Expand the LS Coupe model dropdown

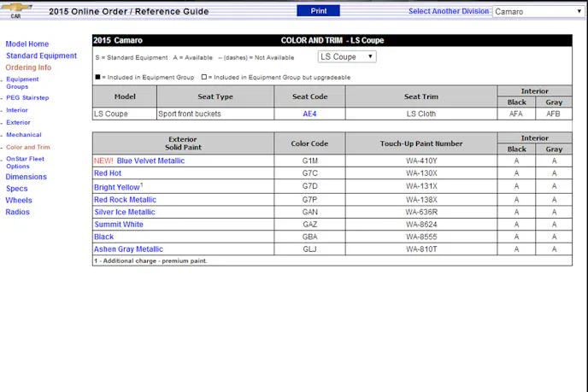[347, 56]
